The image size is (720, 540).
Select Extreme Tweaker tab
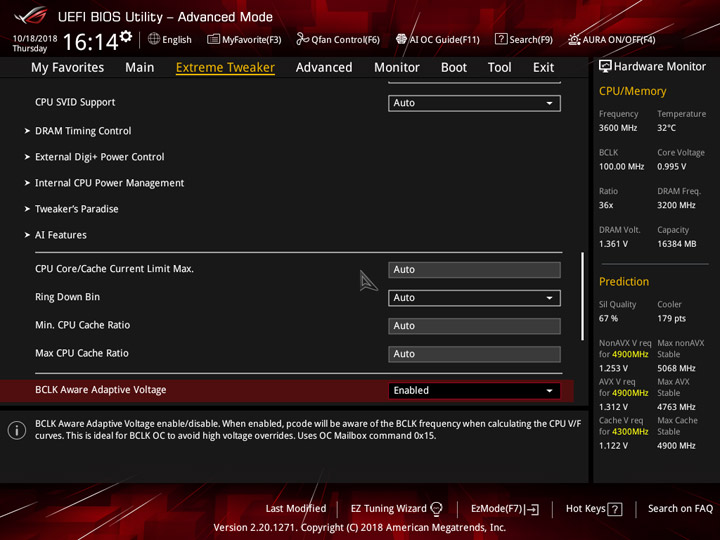(x=225, y=68)
